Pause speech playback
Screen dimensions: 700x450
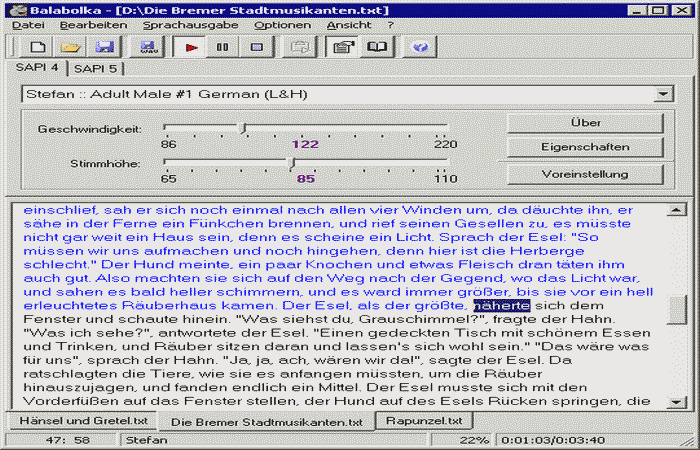point(222,47)
